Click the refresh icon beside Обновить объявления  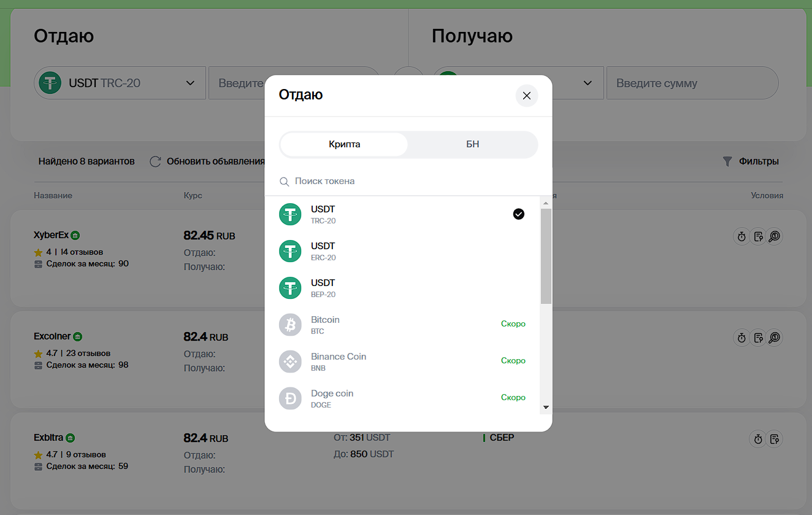point(156,161)
